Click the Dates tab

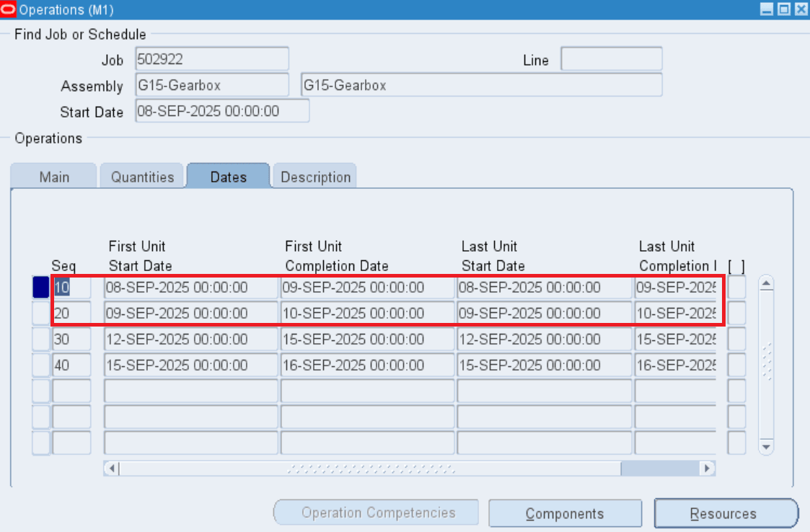(228, 175)
